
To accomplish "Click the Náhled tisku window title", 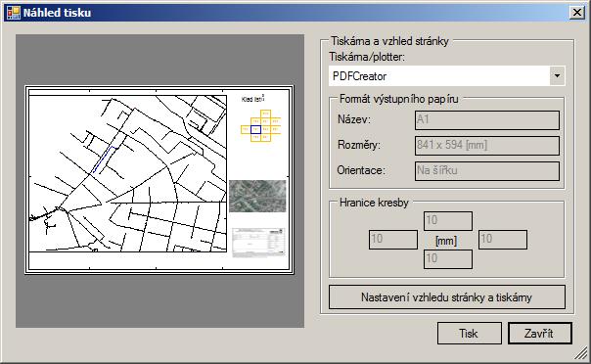I will point(57,13).
